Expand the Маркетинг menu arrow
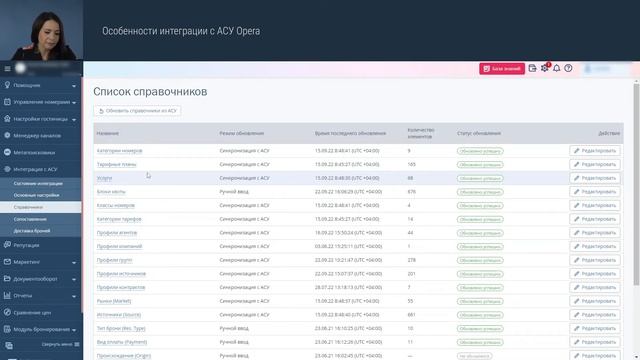 74,263
